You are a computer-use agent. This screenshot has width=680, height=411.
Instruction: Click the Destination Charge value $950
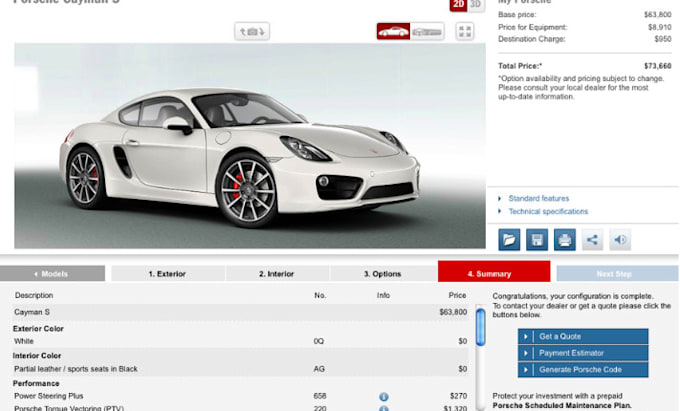click(x=663, y=39)
